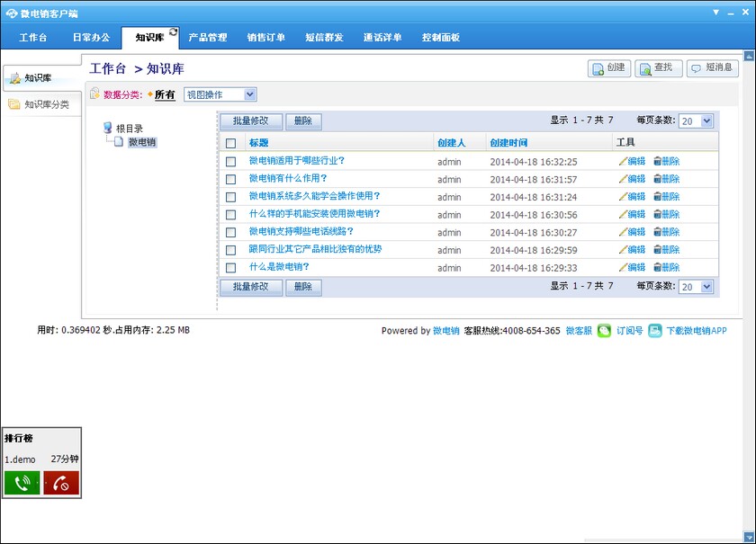Click the pencil edit icon for 微电销有什么作用?
Viewport: 756px width, 544px height.
pos(623,179)
